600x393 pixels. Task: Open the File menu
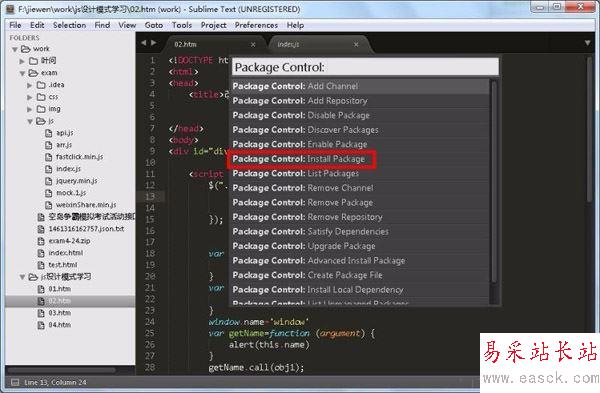pyautogui.click(x=15, y=25)
